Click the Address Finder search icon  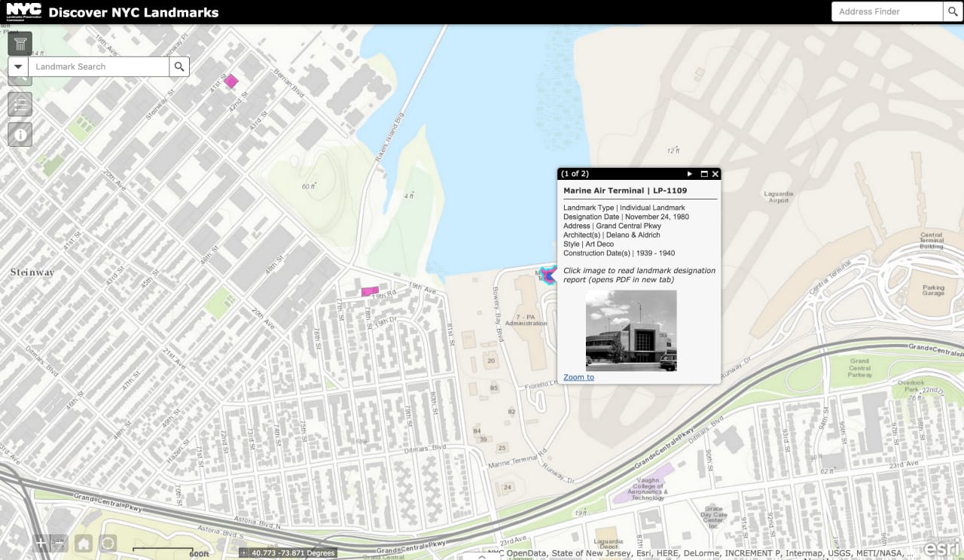[x=953, y=11]
